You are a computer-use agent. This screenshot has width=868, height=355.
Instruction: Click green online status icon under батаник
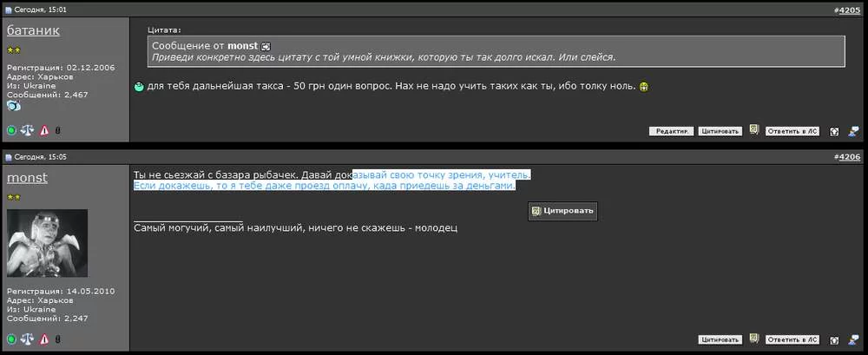click(11, 131)
